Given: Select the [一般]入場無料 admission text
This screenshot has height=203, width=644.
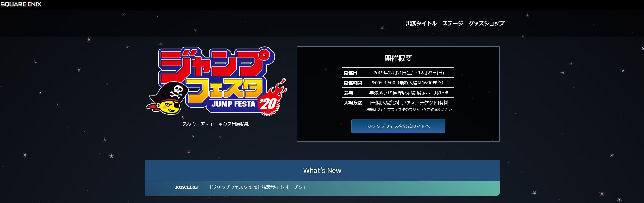Looking at the screenshot, I should tap(409, 103).
